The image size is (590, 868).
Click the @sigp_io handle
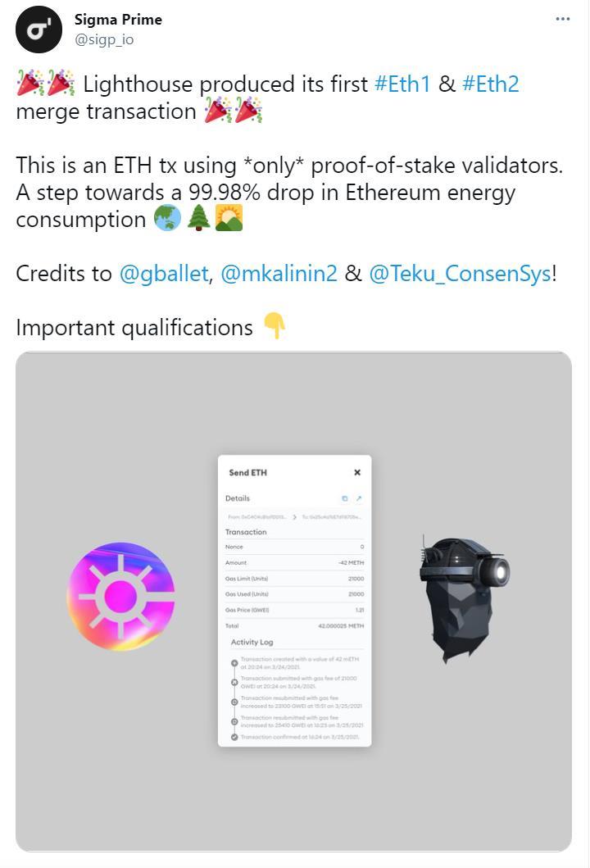point(104,39)
